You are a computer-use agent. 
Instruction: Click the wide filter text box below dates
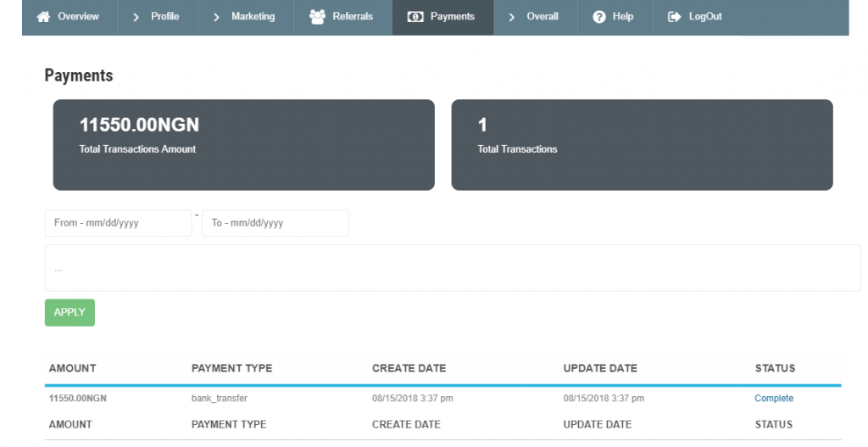pos(452,268)
